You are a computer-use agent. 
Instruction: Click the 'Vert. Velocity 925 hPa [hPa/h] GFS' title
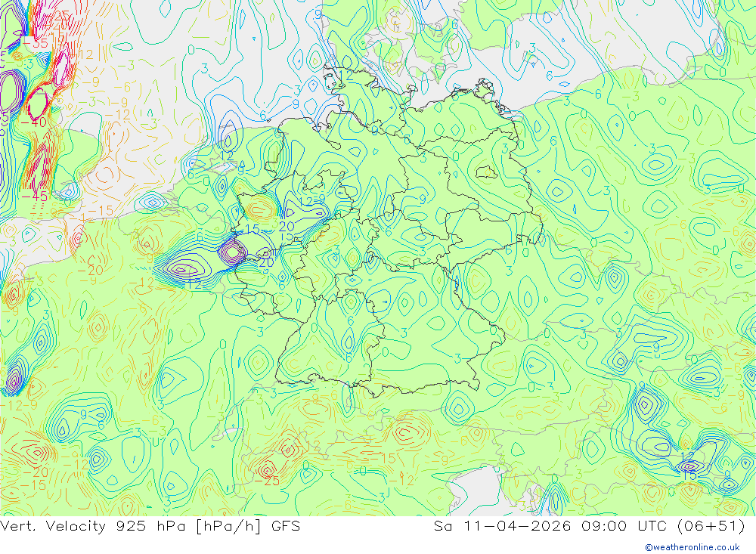(150, 525)
